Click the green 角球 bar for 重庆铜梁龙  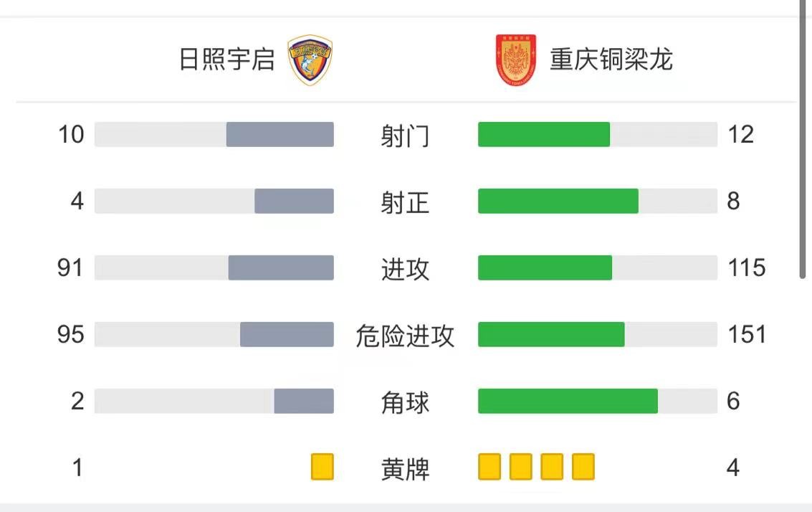(x=568, y=401)
